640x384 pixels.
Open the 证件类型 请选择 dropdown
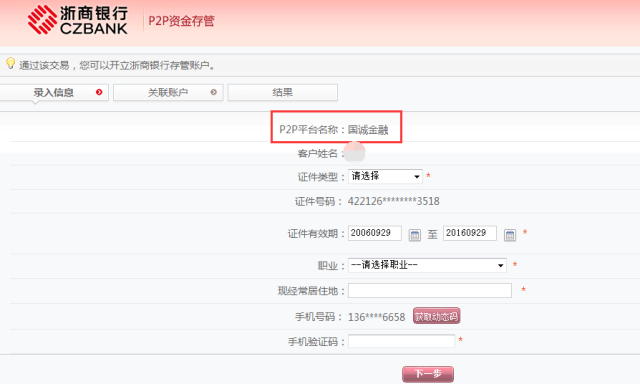click(x=385, y=176)
